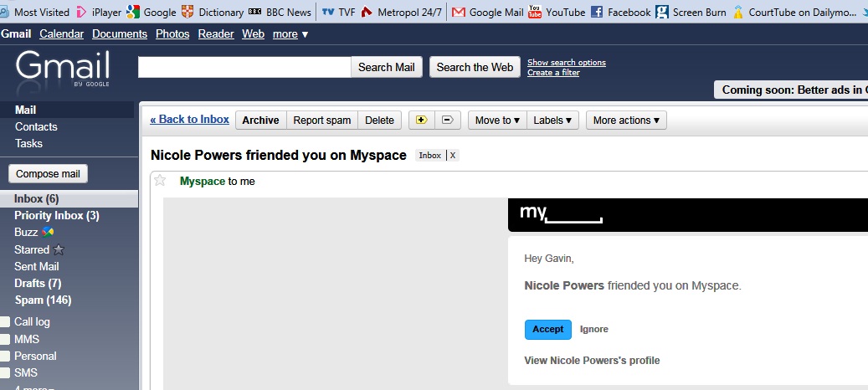Open the YouTube bookmark

pos(557,12)
